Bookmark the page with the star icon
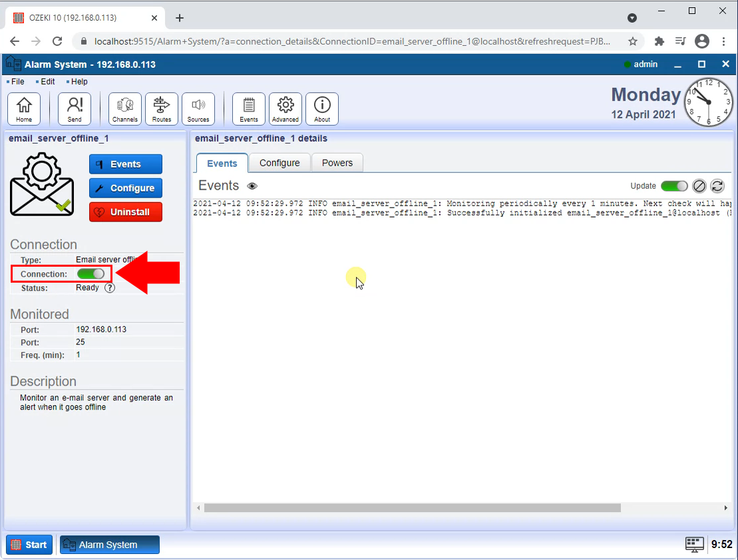 click(x=633, y=41)
